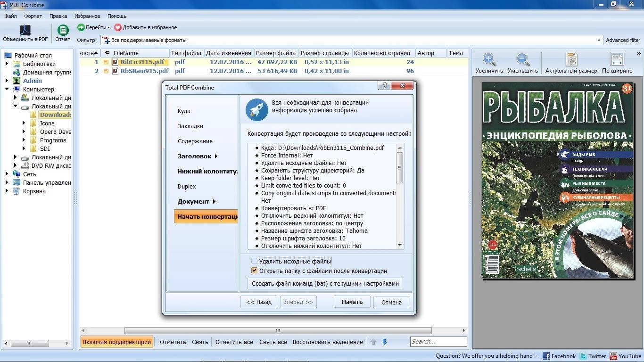644x362 pixels.
Task: Click the Начать button in the dialog
Action: pos(352,302)
